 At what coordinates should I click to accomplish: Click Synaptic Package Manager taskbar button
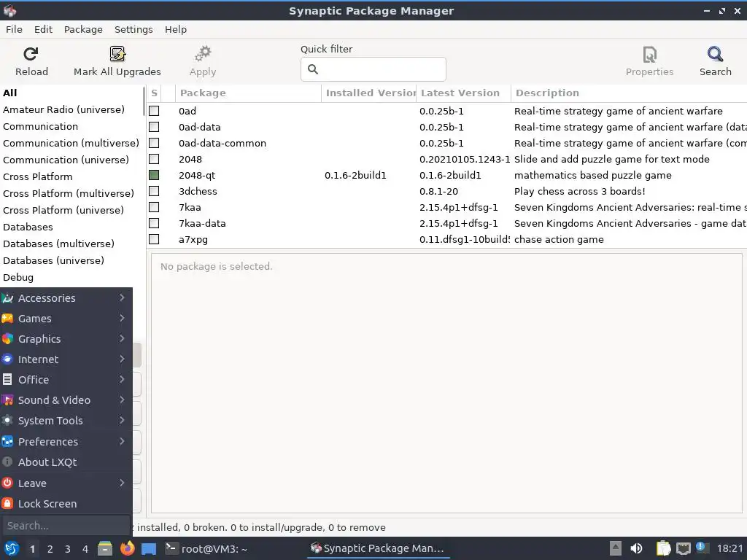pyautogui.click(x=377, y=548)
